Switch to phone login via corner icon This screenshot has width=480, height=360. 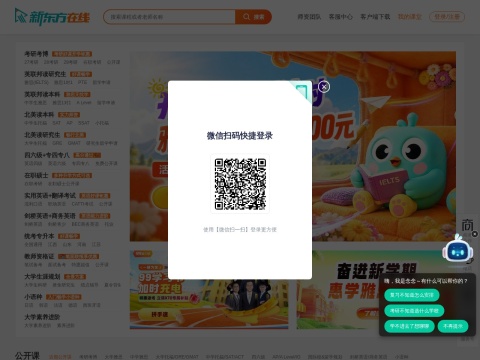(301, 91)
